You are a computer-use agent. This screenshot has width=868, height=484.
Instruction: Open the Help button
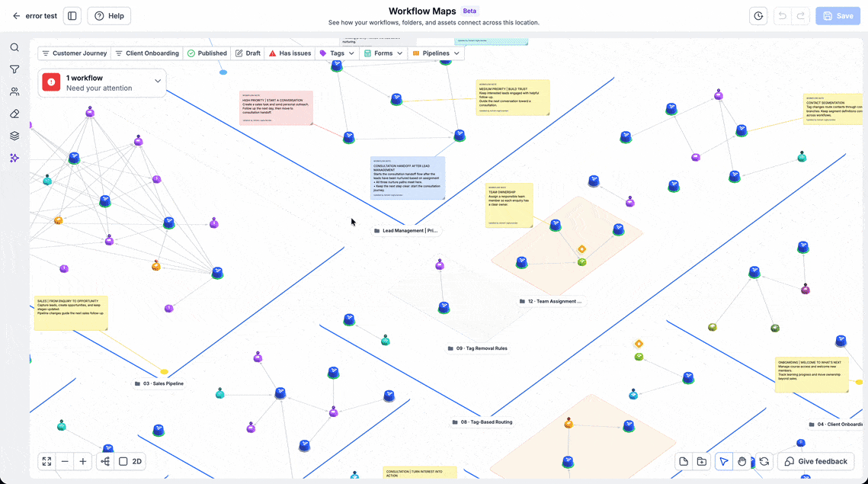pos(109,16)
